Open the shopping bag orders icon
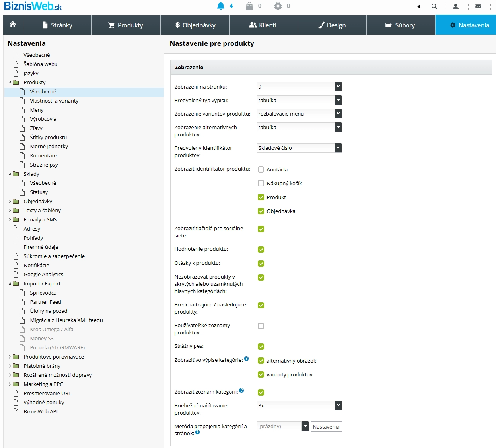The image size is (496, 448). pyautogui.click(x=249, y=6)
